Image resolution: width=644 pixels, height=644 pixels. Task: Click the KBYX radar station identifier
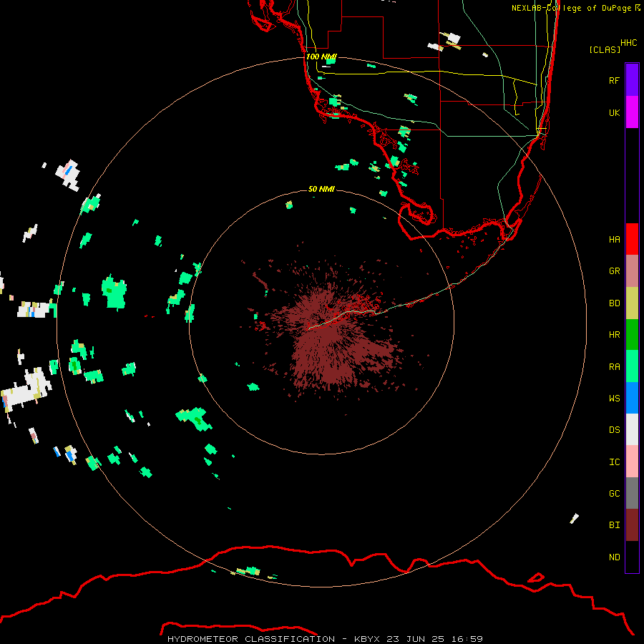pos(367,639)
